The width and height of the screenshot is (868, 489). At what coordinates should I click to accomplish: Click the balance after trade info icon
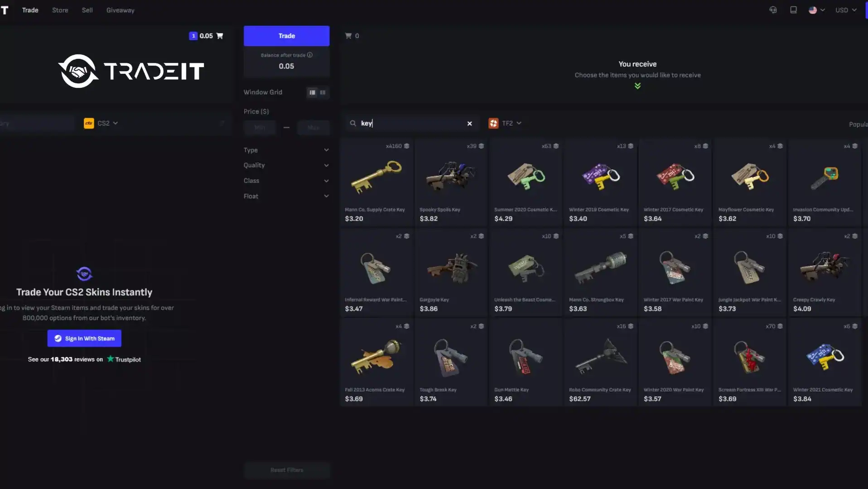pos(310,55)
